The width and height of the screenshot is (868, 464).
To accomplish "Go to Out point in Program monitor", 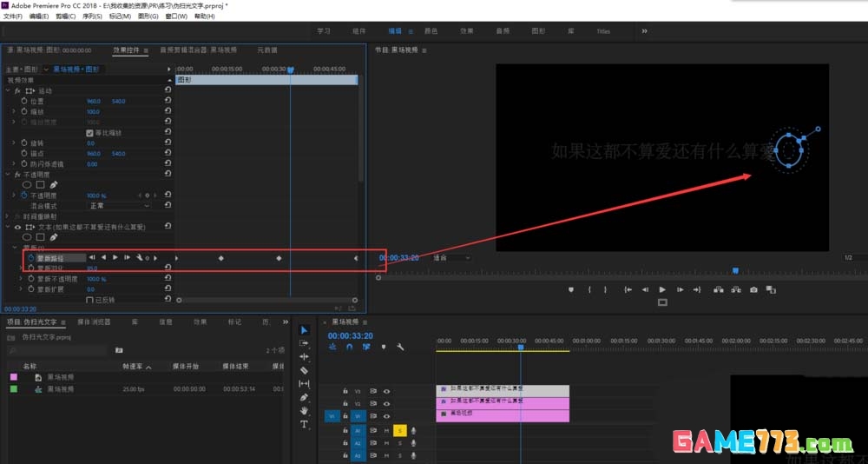I will [x=697, y=289].
